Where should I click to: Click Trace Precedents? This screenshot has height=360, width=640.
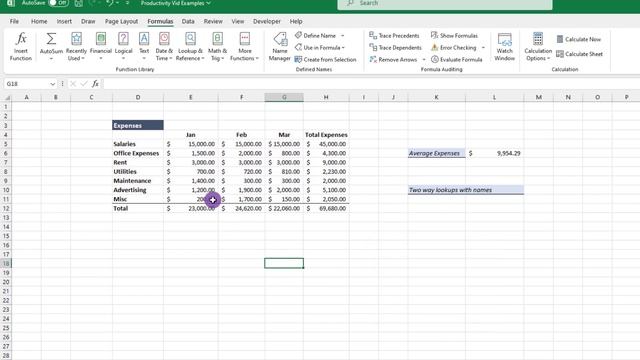tap(394, 36)
